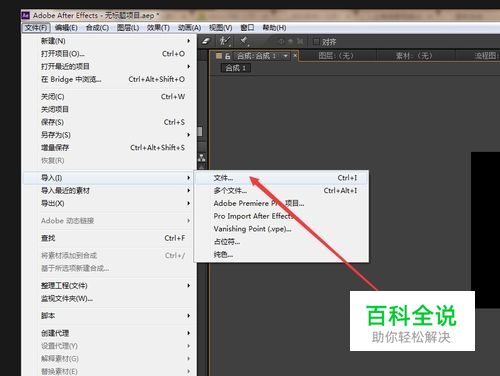The image size is (500, 376).
Task: Open the 视图(V) menu
Action: pyautogui.click(x=220, y=28)
